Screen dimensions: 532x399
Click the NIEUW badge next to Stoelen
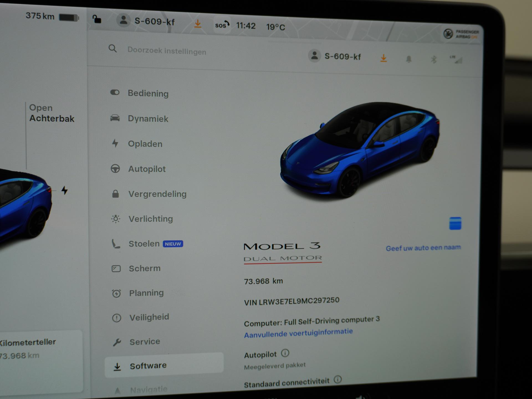pos(173,244)
